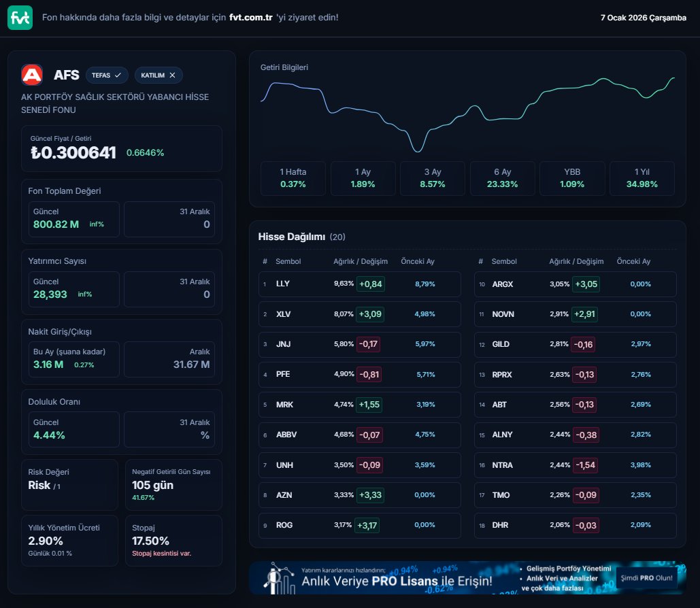The height and width of the screenshot is (608, 700).
Task: Click the 7 Ocak 2026 Çarşamba date
Action: coord(644,18)
